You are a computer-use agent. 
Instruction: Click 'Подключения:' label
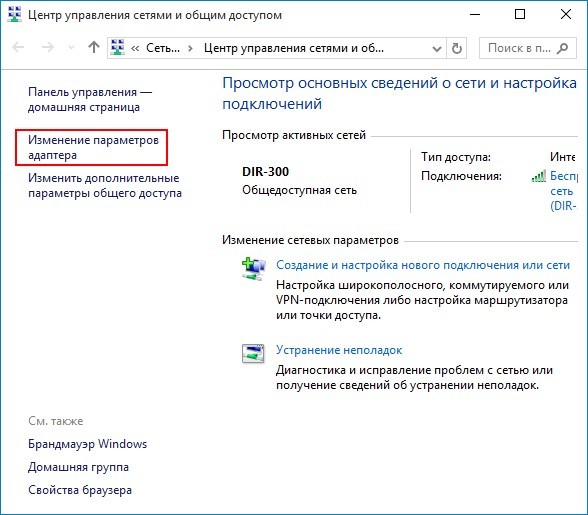click(461, 176)
